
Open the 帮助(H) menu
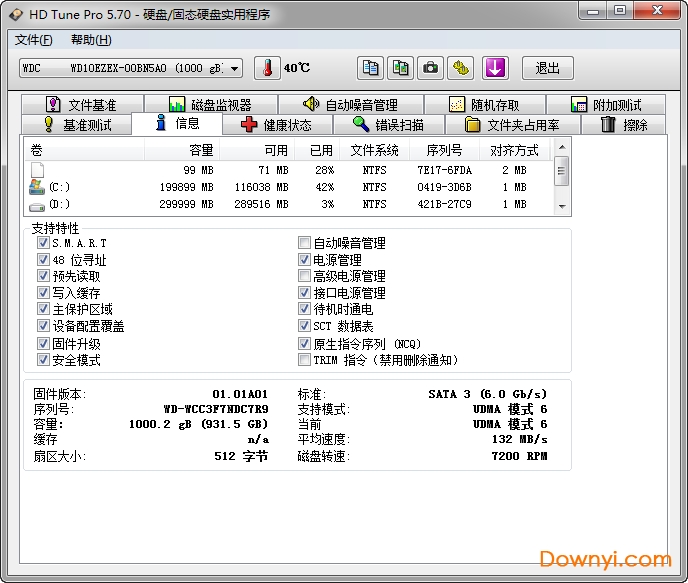(91, 40)
